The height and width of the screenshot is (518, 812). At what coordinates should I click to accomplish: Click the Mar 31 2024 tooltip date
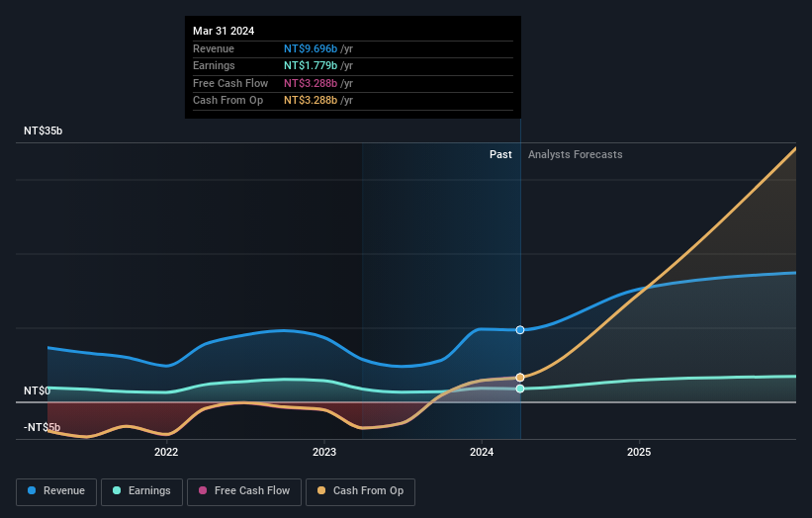[x=224, y=31]
